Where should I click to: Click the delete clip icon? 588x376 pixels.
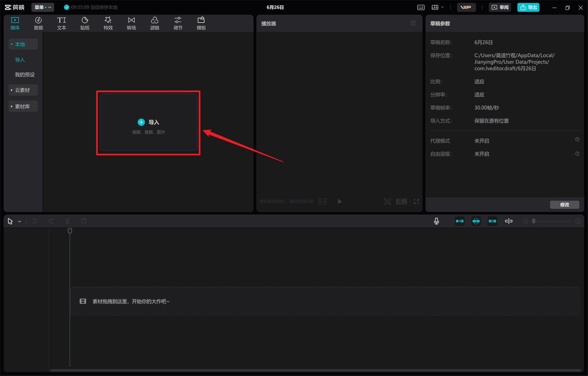pos(84,221)
